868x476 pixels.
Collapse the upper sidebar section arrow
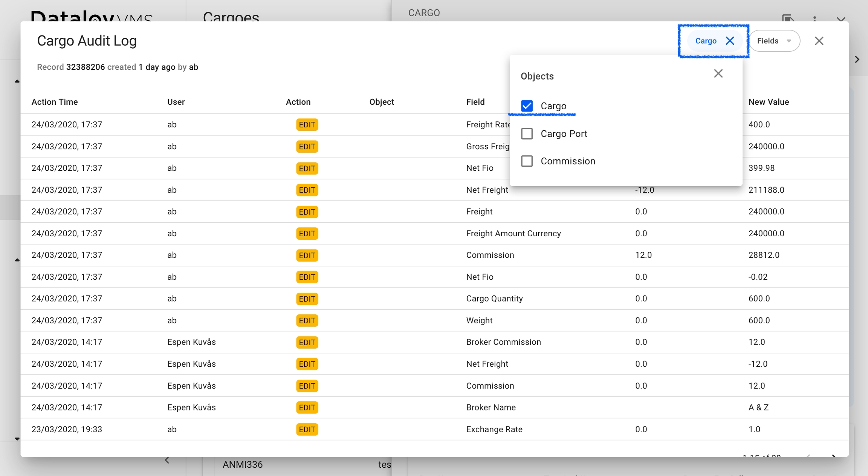pos(17,81)
